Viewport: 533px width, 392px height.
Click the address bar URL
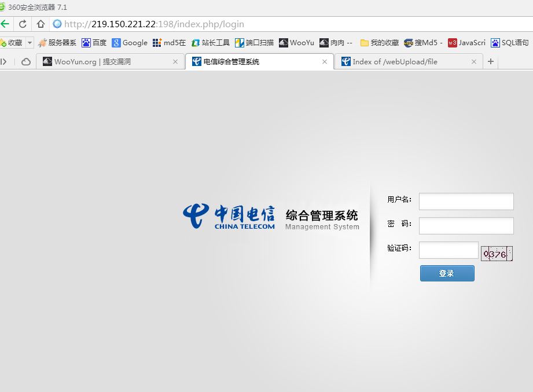[x=154, y=24]
